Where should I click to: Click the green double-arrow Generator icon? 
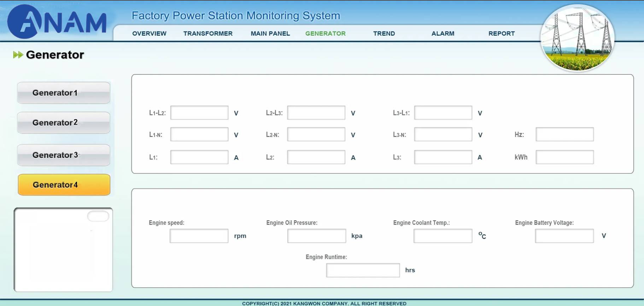pos(18,55)
